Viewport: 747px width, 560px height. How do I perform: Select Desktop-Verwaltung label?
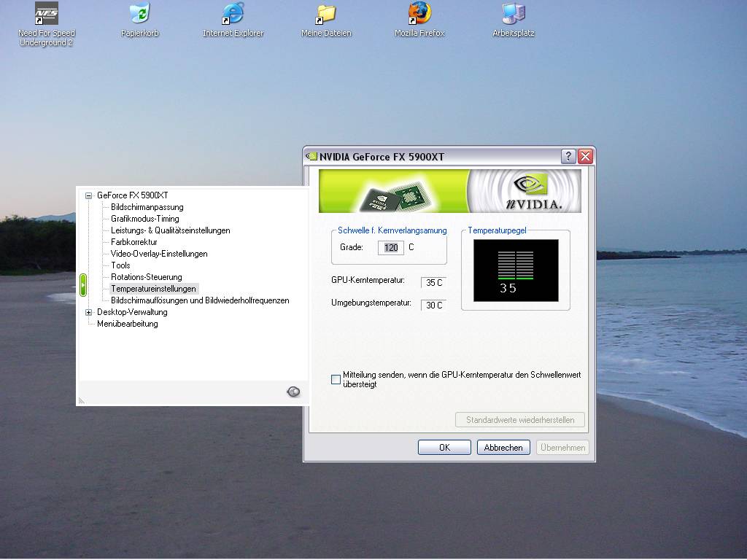(132, 312)
